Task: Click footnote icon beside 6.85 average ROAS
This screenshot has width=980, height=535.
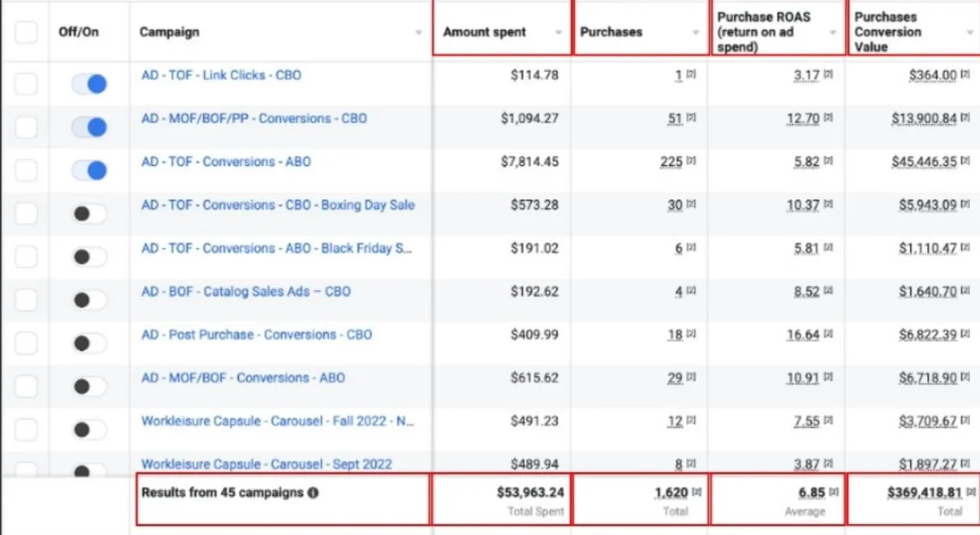Action: [x=834, y=493]
